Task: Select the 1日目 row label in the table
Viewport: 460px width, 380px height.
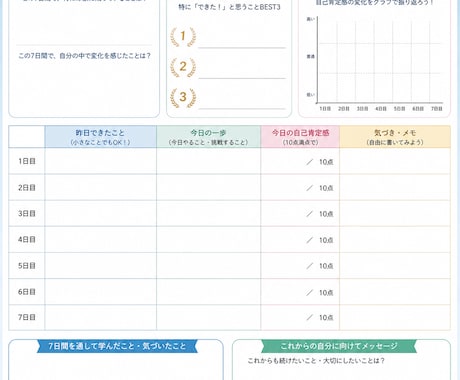Action: 27,161
